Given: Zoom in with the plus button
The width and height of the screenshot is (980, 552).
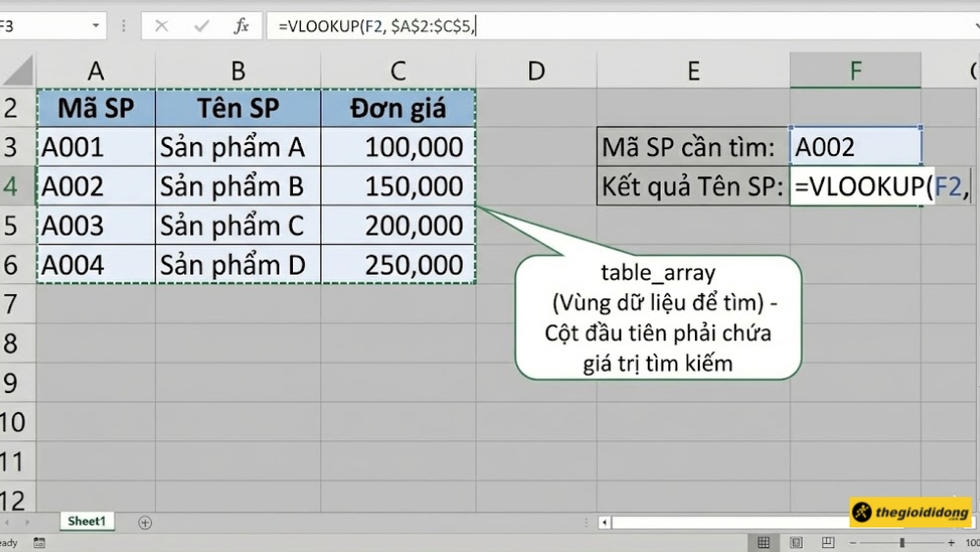Looking at the screenshot, I should click(951, 542).
